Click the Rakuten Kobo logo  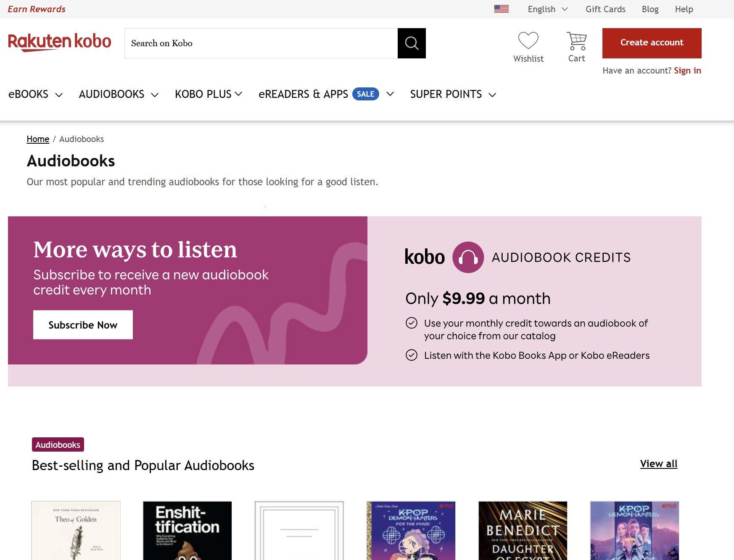coord(59,42)
